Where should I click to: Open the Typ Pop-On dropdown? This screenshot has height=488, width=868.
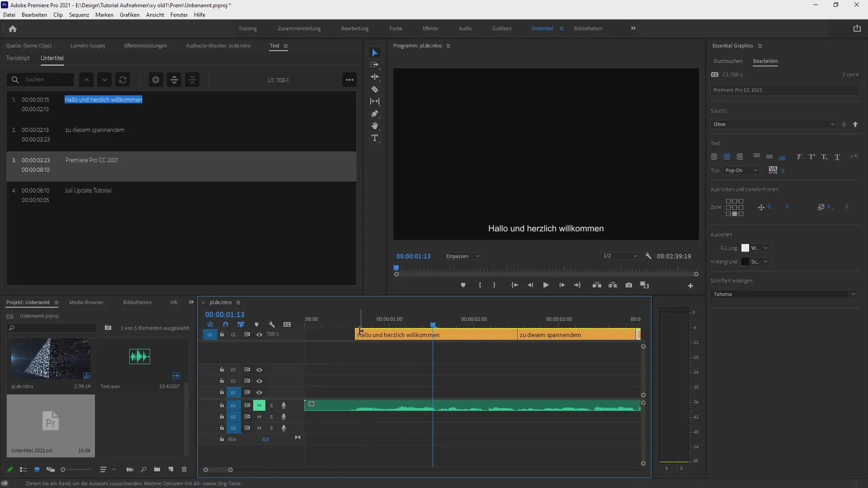click(x=741, y=170)
